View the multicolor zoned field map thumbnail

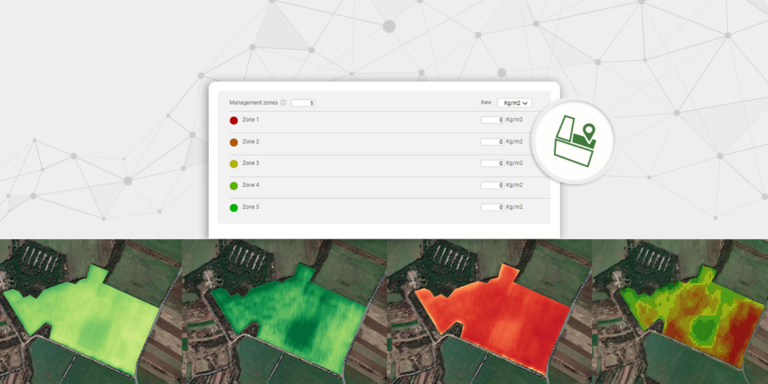(x=680, y=312)
